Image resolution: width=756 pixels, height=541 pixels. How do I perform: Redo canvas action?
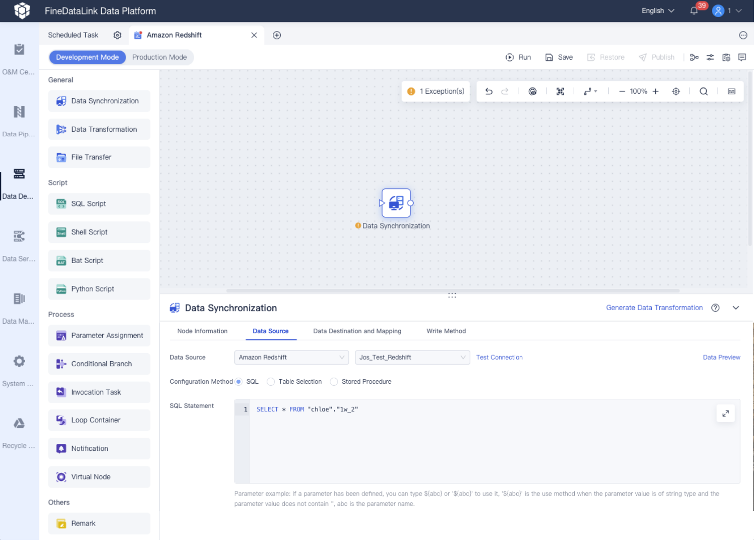click(x=505, y=91)
